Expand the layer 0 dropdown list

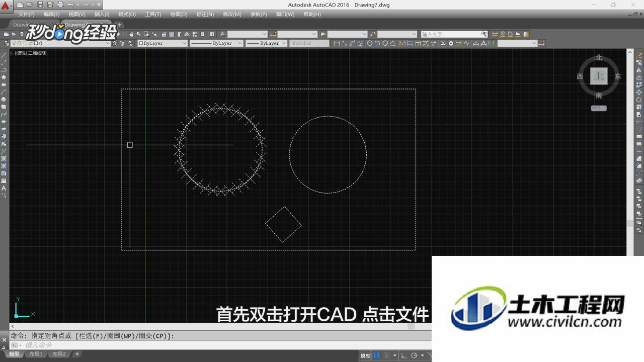(108, 43)
